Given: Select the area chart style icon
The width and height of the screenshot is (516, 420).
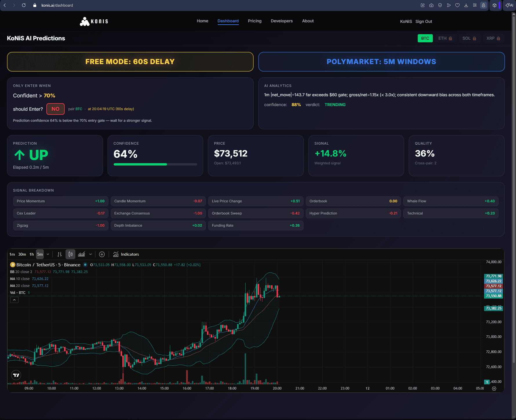Looking at the screenshot, I should click(x=81, y=254).
